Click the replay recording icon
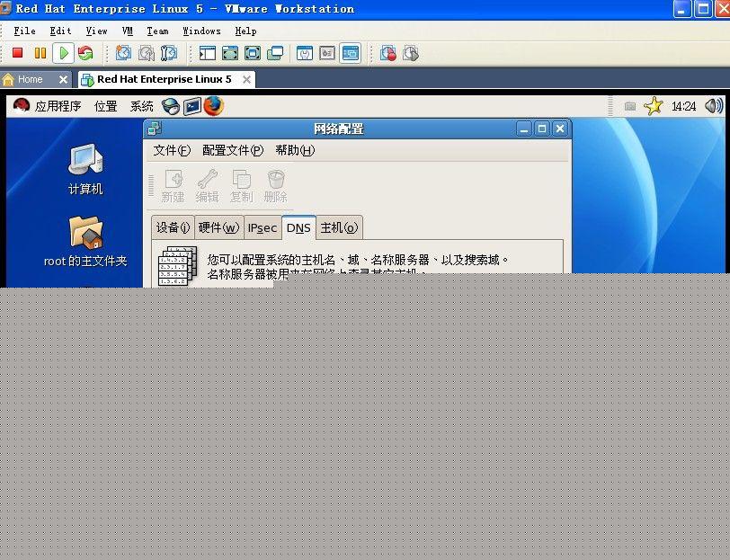730x560 pixels. coord(411,53)
